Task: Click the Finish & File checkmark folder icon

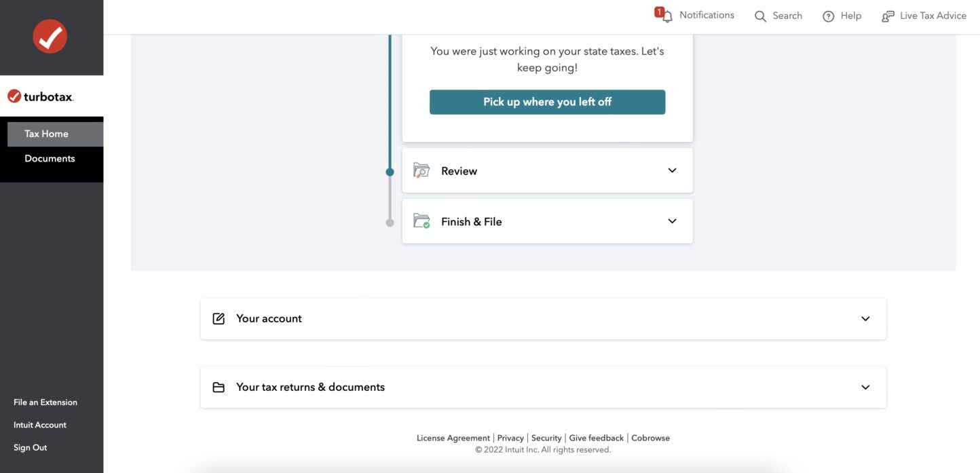Action: [x=421, y=221]
